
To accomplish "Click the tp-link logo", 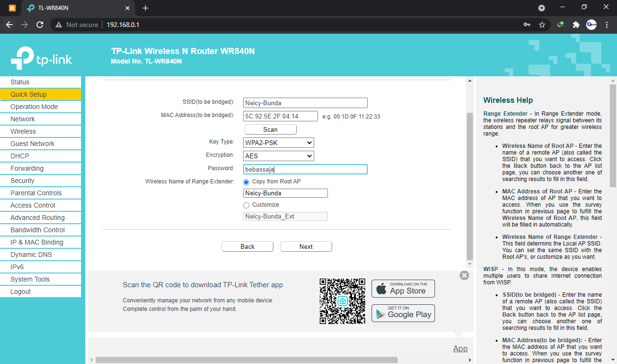I will [x=41, y=58].
